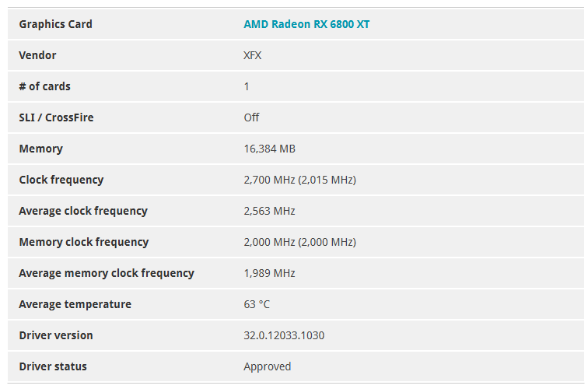The height and width of the screenshot is (389, 588).
Task: Click the Average memory clock frequency label
Action: tap(107, 273)
